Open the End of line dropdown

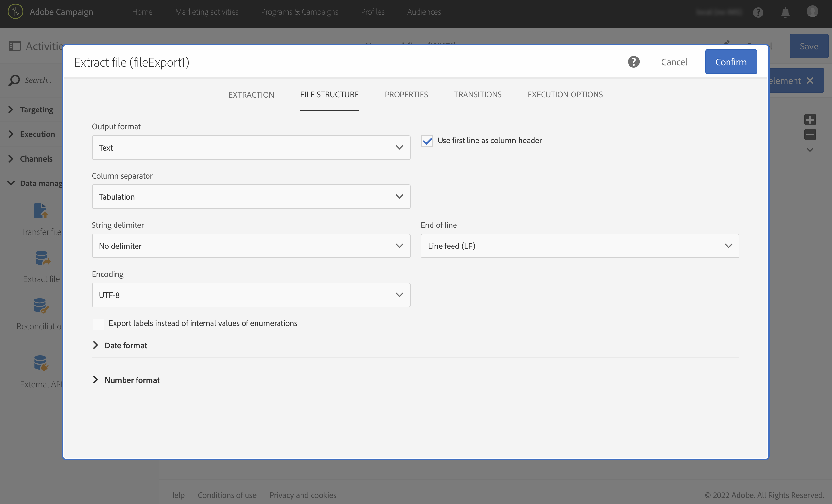580,246
